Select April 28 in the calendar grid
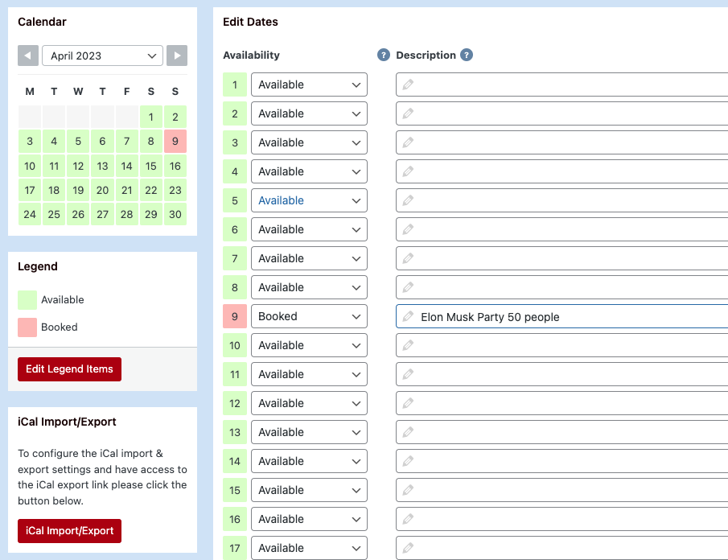Image resolution: width=728 pixels, height=560 pixels. 127,214
